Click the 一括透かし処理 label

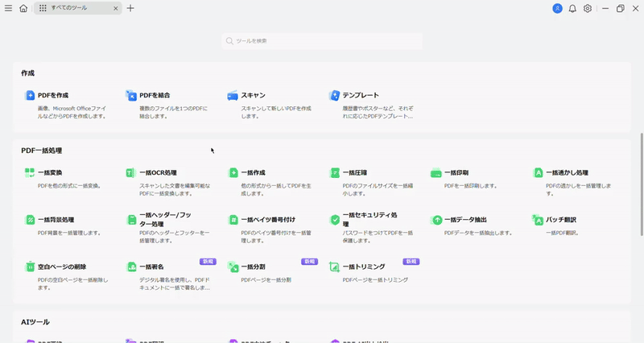(x=567, y=173)
